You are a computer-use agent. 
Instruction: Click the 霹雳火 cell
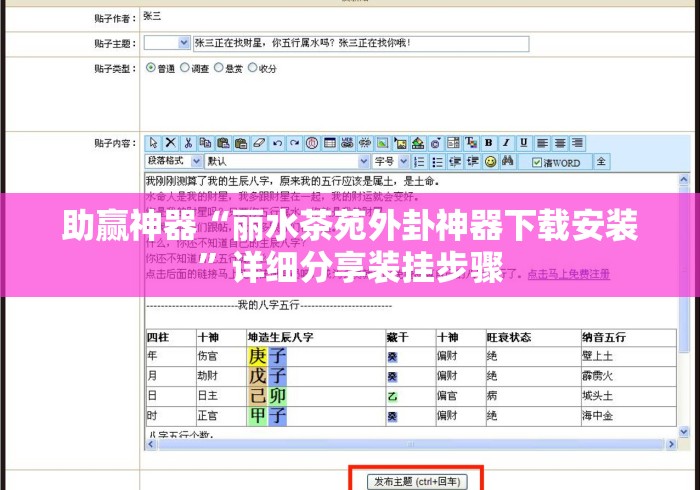click(629, 376)
